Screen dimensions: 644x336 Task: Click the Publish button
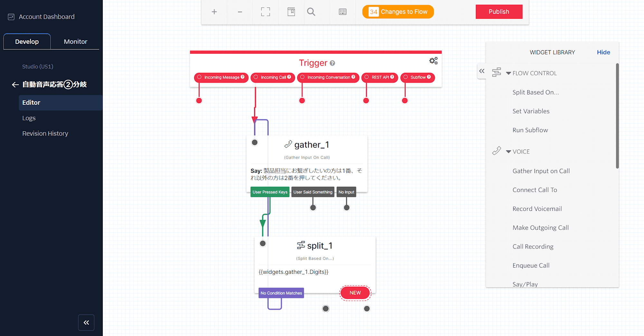[499, 12]
